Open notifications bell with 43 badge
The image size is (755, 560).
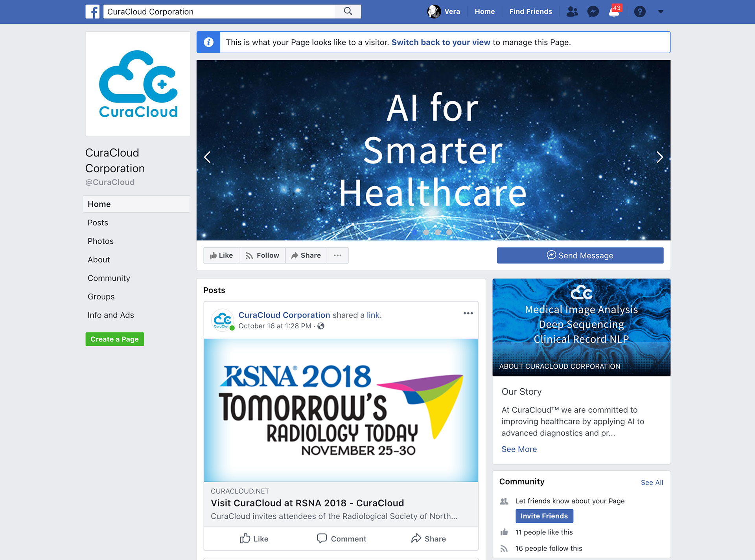[x=614, y=12]
